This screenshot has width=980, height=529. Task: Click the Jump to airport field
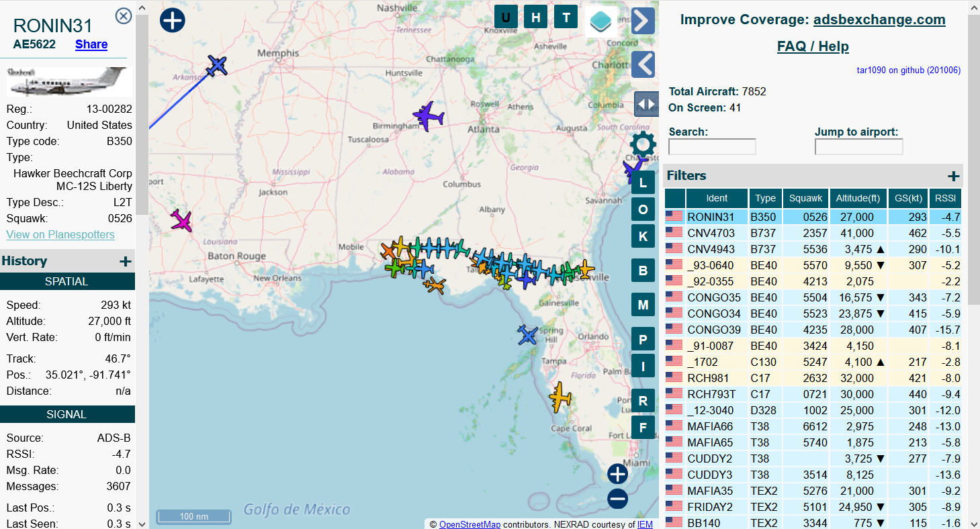coord(858,147)
